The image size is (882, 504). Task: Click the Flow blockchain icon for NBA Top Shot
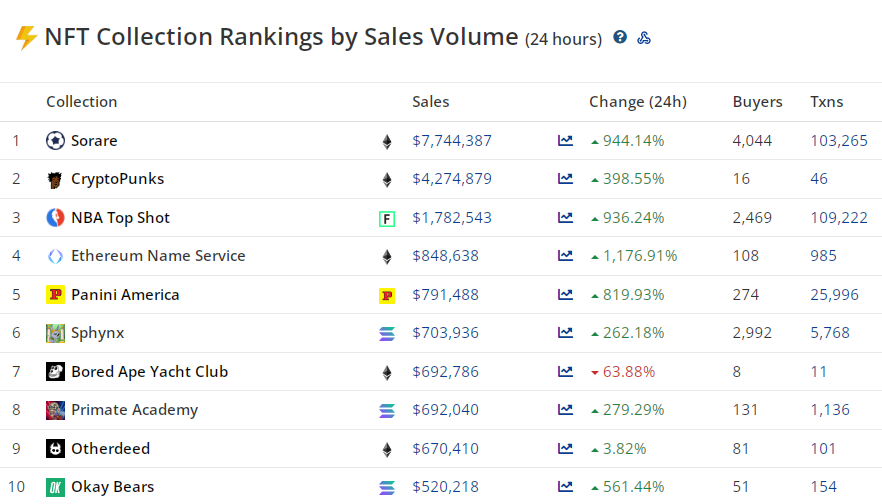[x=387, y=218]
